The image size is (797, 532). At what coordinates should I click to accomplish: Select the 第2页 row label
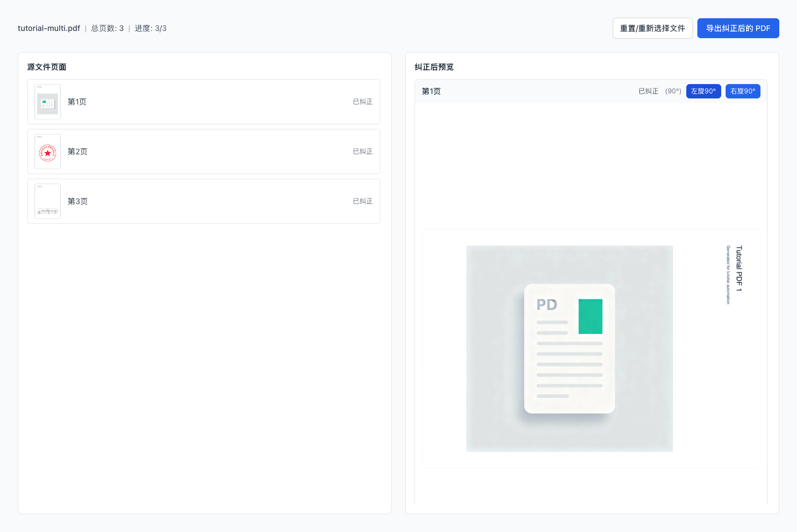[77, 152]
